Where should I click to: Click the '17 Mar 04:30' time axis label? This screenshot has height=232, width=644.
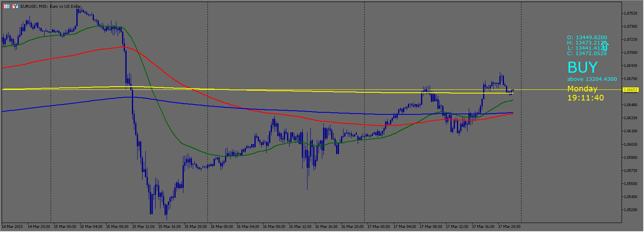pyautogui.click(x=405, y=227)
